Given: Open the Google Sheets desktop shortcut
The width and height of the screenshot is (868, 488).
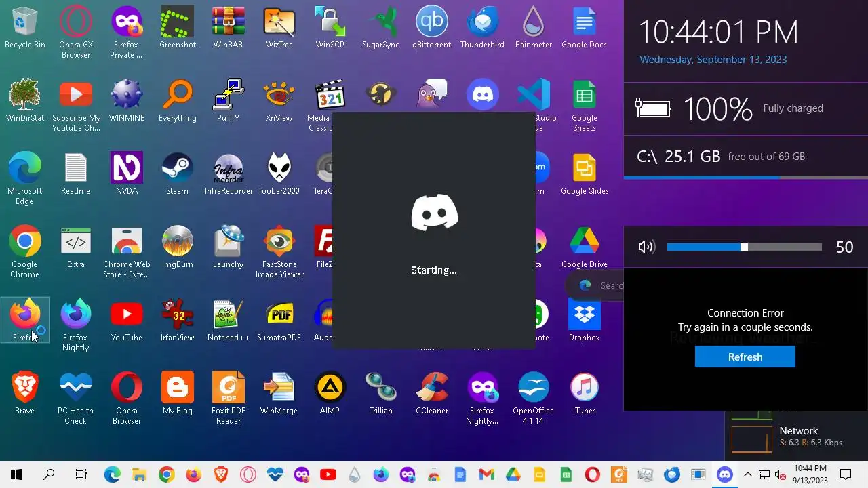Looking at the screenshot, I should click(584, 106).
